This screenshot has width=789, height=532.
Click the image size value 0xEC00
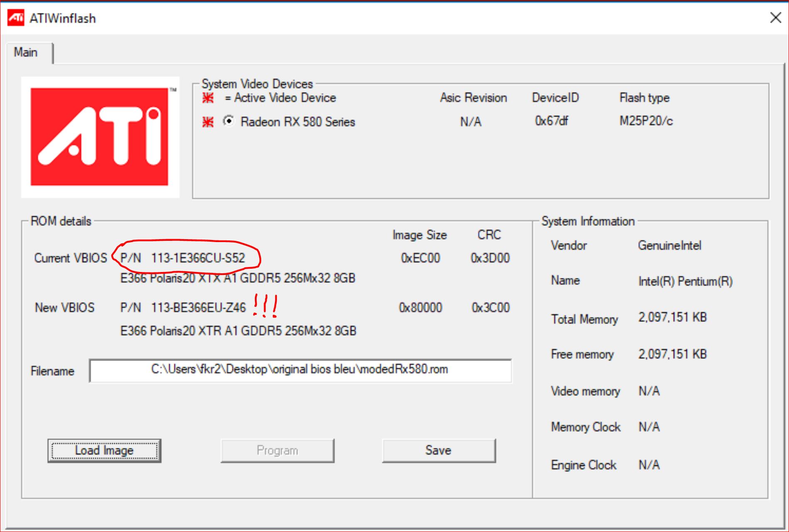pos(420,258)
